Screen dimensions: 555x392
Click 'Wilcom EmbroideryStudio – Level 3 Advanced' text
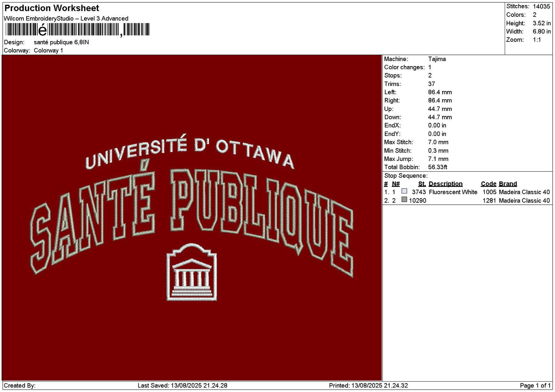[66, 18]
